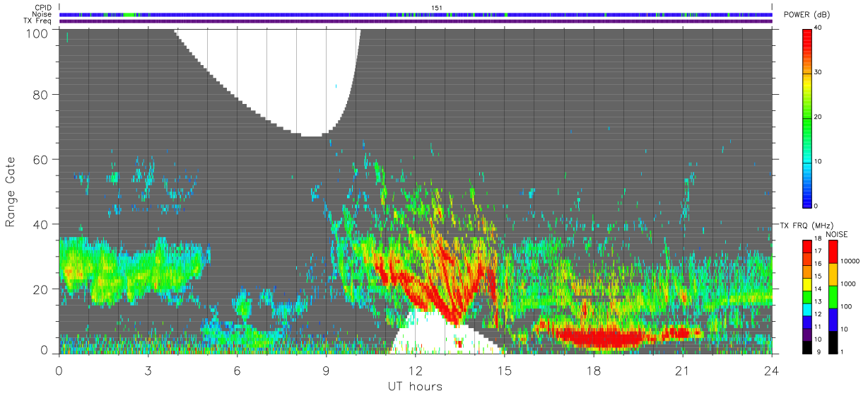This screenshot has height=401, width=868.
Task: Click the purple TX Freq strip above plot
Action: click(x=416, y=21)
